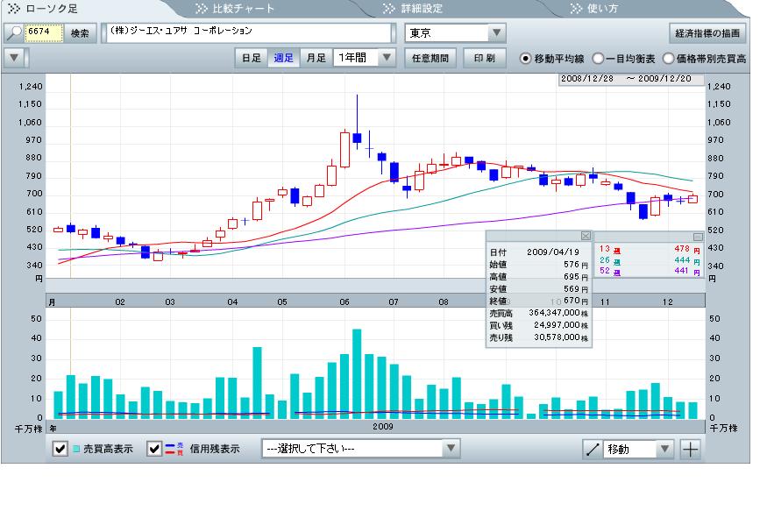The image size is (767, 532).
Task: Minimize the moving average legend panel
Action: [x=698, y=237]
